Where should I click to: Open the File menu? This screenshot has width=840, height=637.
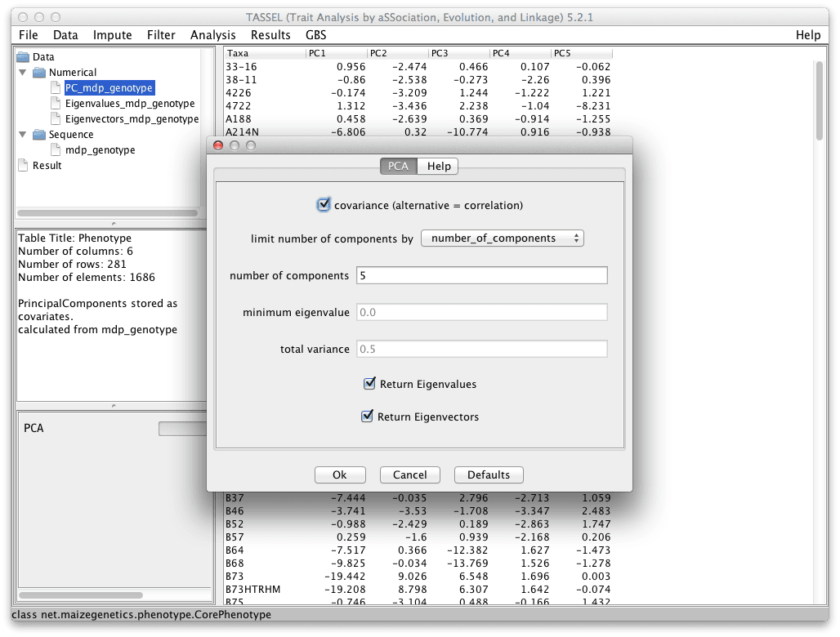pos(29,35)
